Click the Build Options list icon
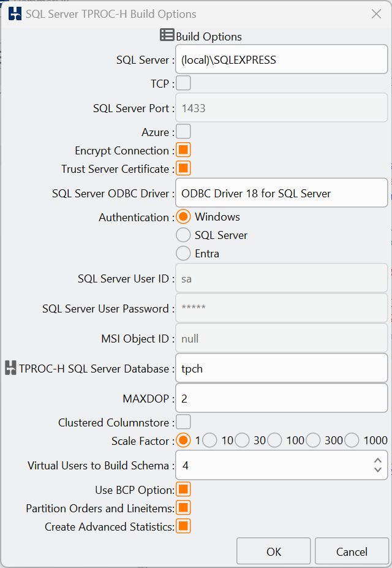The height and width of the screenshot is (568, 392). point(167,35)
